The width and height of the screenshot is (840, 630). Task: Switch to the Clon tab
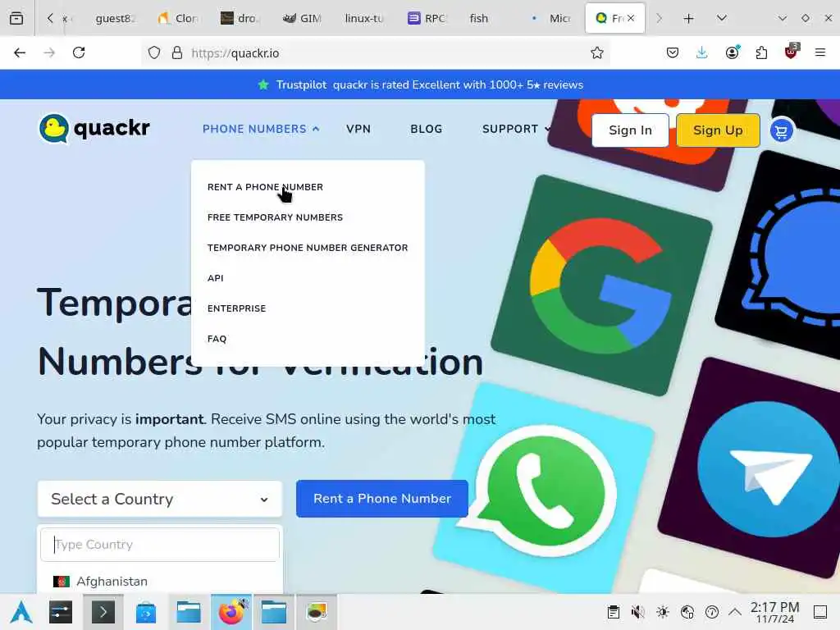coord(180,18)
